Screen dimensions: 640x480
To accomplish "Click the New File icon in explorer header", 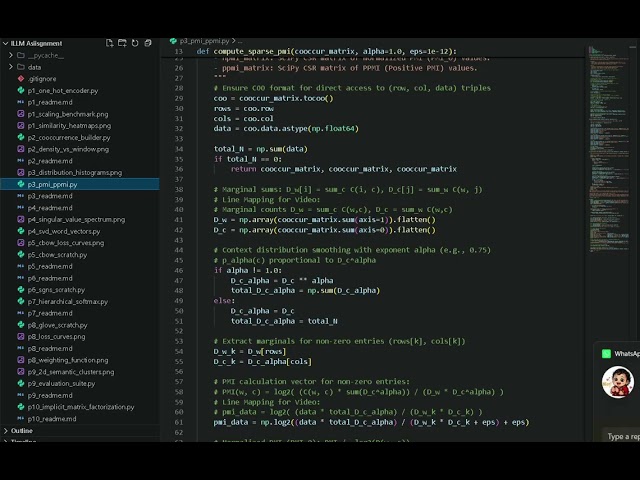I will (x=109, y=43).
